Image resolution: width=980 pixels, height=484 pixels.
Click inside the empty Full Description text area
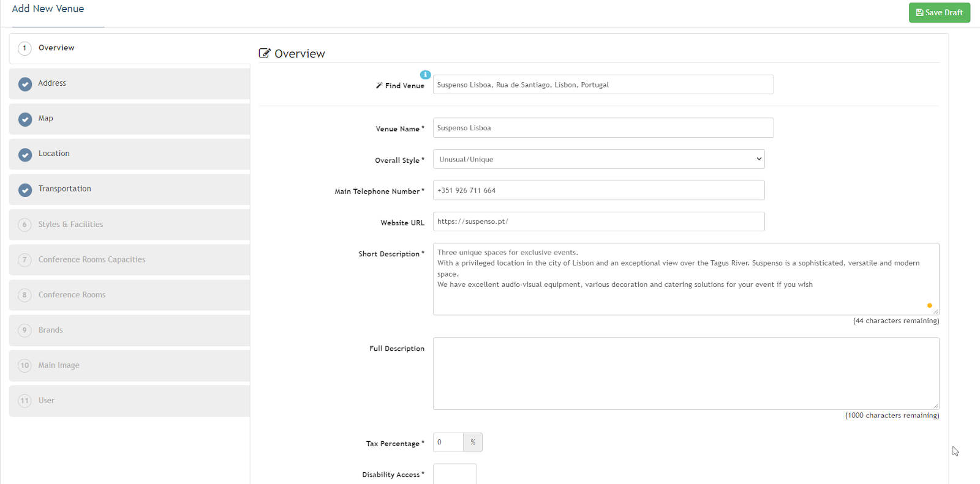point(686,373)
